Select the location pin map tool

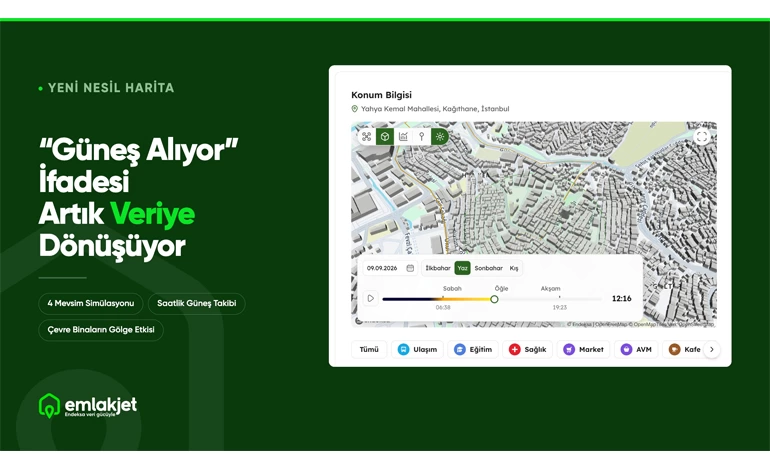(x=421, y=137)
